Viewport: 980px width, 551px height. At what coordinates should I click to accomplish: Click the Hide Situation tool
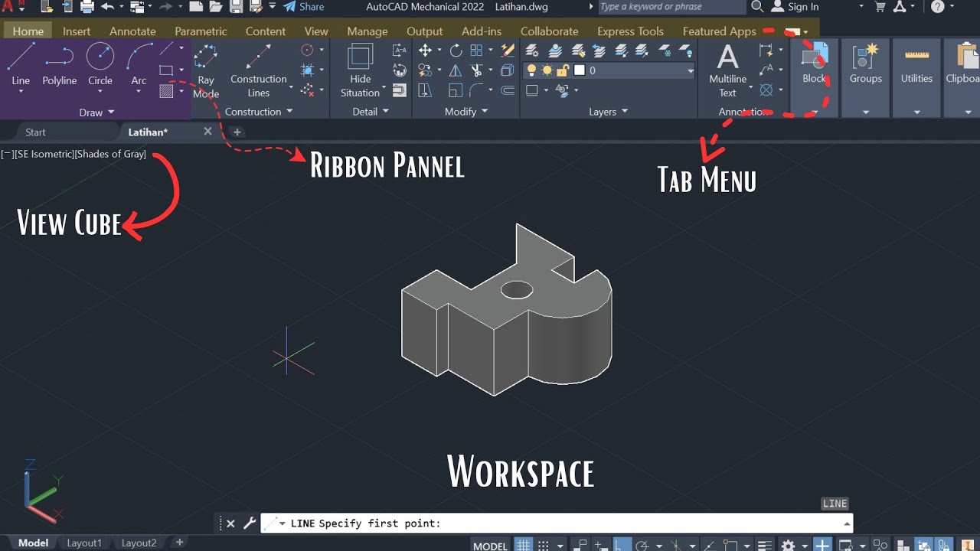pyautogui.click(x=360, y=70)
